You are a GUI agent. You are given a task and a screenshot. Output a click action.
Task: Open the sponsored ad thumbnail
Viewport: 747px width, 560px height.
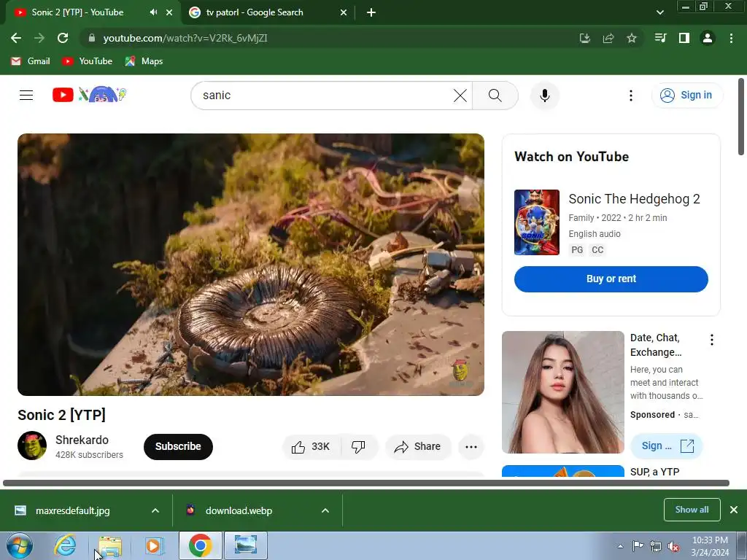pyautogui.click(x=562, y=392)
